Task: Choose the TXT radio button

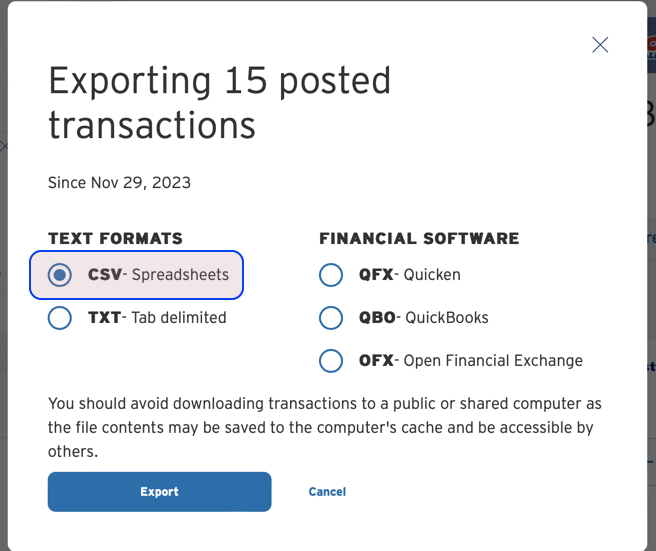Action: point(60,318)
